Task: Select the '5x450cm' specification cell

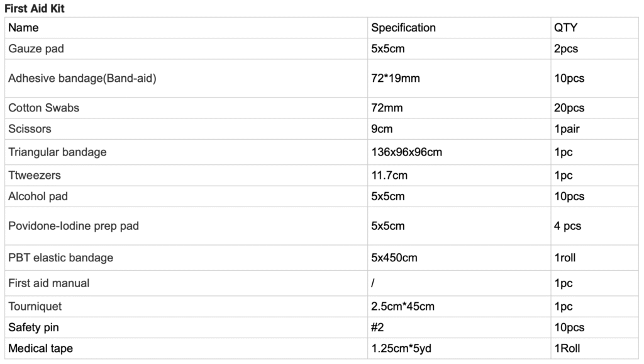Action: click(x=394, y=258)
